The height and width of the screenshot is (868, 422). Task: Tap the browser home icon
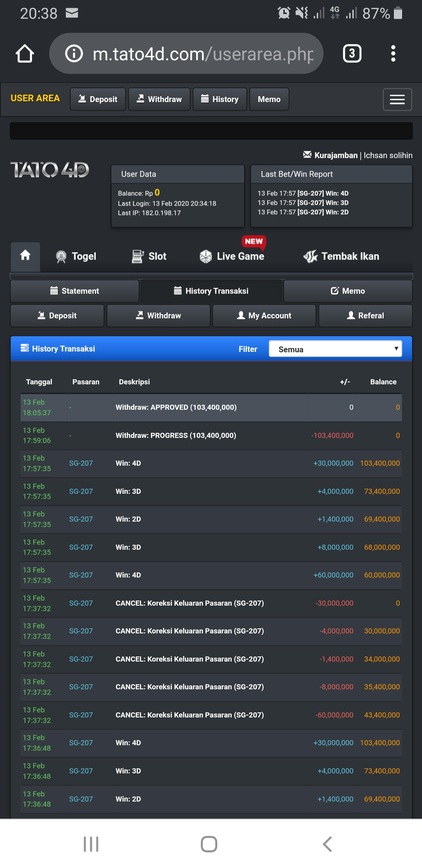coord(25,54)
